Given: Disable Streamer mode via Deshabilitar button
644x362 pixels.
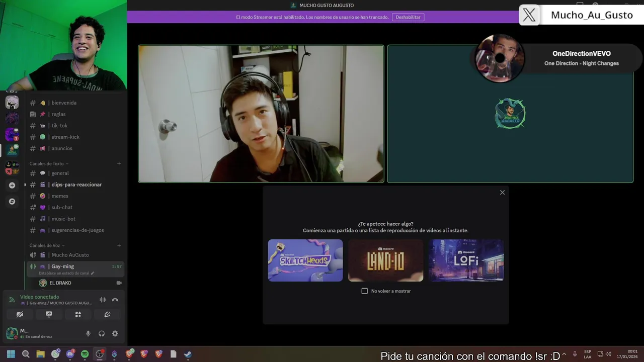Looking at the screenshot, I should 408,17.
